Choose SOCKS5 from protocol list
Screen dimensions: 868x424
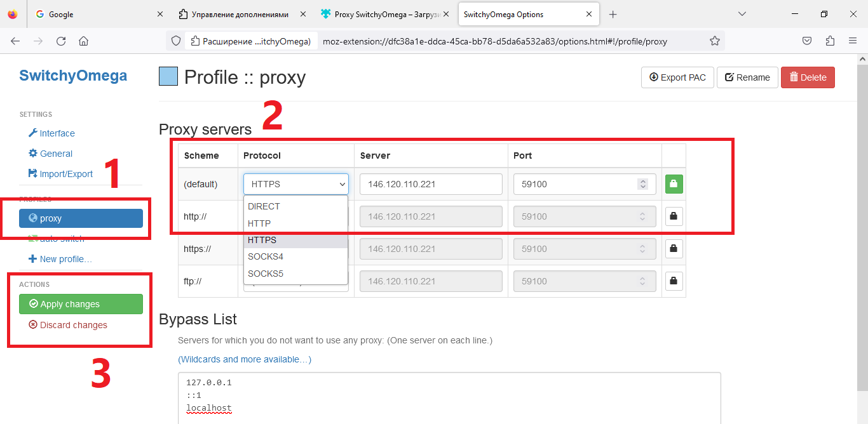[295, 274]
